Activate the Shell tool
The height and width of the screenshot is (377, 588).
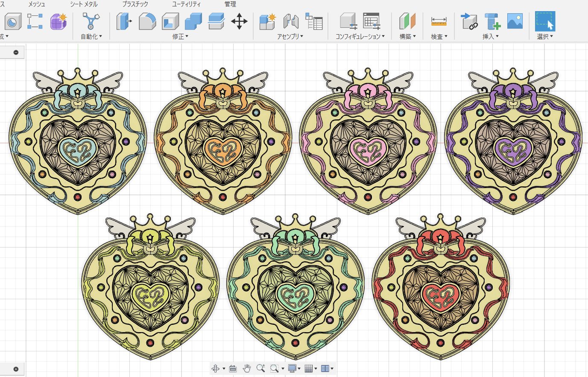(x=170, y=21)
